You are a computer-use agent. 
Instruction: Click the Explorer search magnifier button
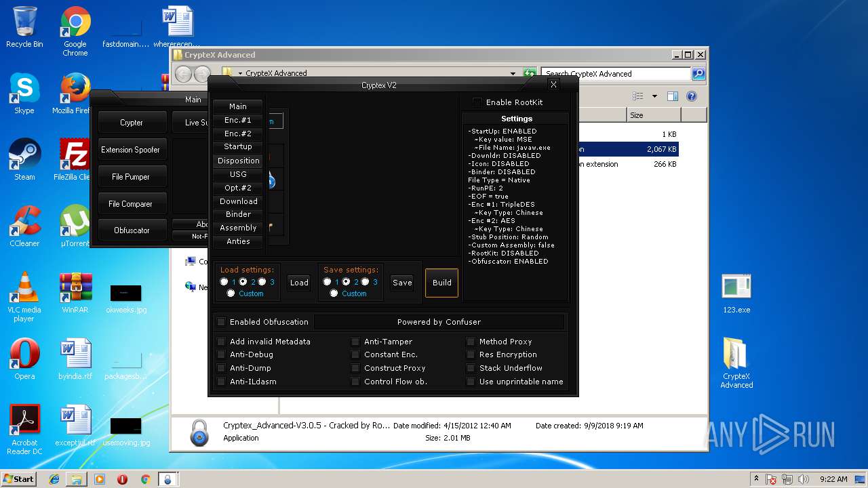tap(698, 73)
